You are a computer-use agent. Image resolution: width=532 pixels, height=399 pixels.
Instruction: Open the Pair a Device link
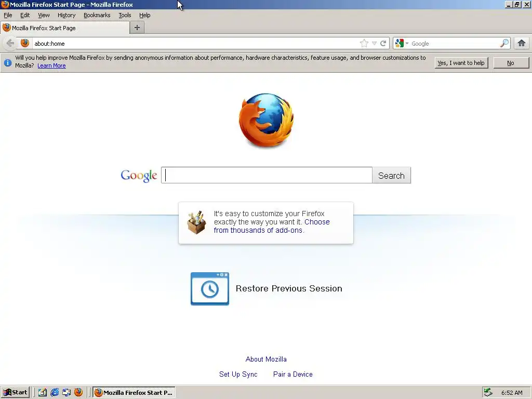293,374
